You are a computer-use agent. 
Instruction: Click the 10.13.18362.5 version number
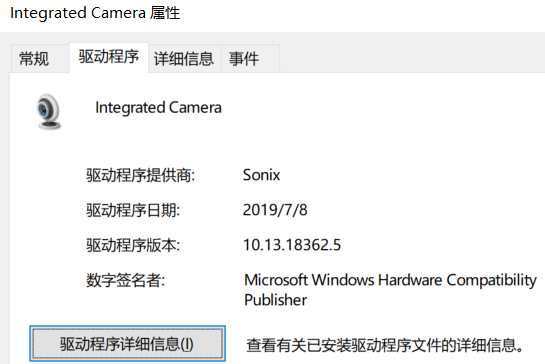pos(292,245)
